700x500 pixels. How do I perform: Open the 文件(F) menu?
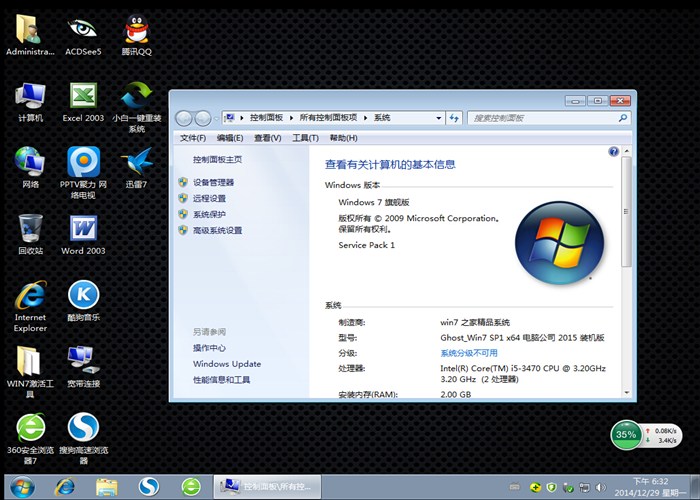[x=193, y=138]
